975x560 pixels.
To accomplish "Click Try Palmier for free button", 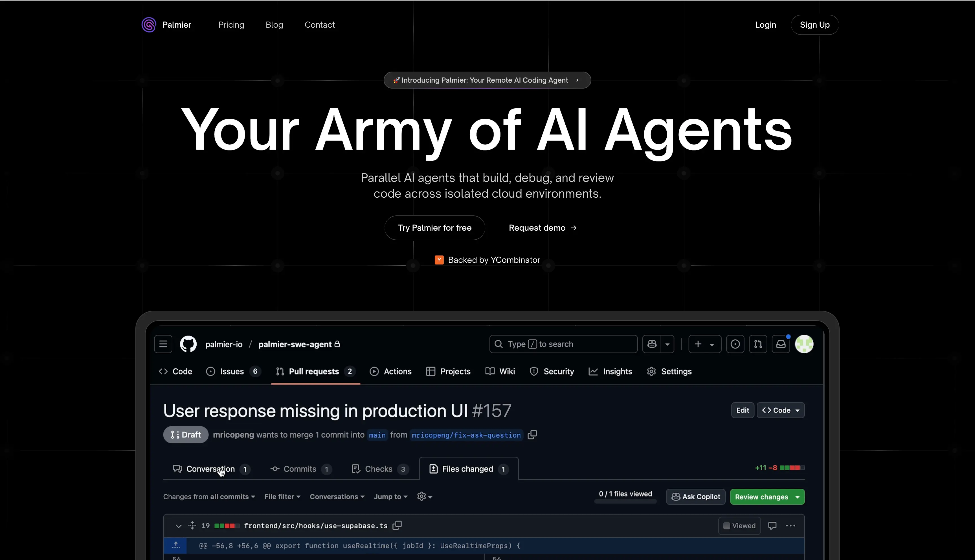I will pos(434,228).
